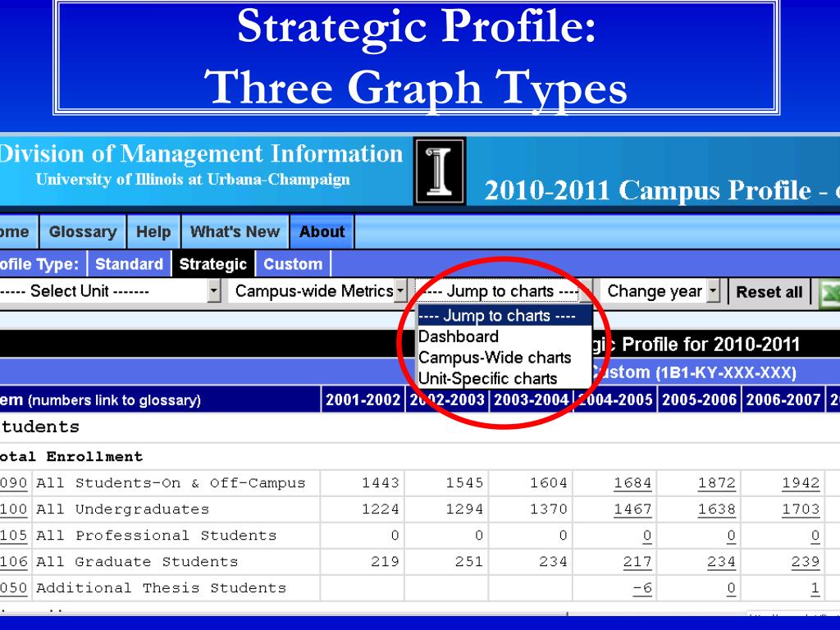Open the Select Unit dropdown
This screenshot has height=630, width=840.
(x=110, y=291)
